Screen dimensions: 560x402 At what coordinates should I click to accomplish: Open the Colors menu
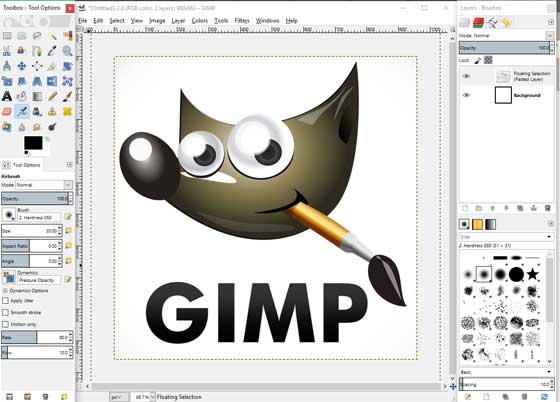point(199,20)
